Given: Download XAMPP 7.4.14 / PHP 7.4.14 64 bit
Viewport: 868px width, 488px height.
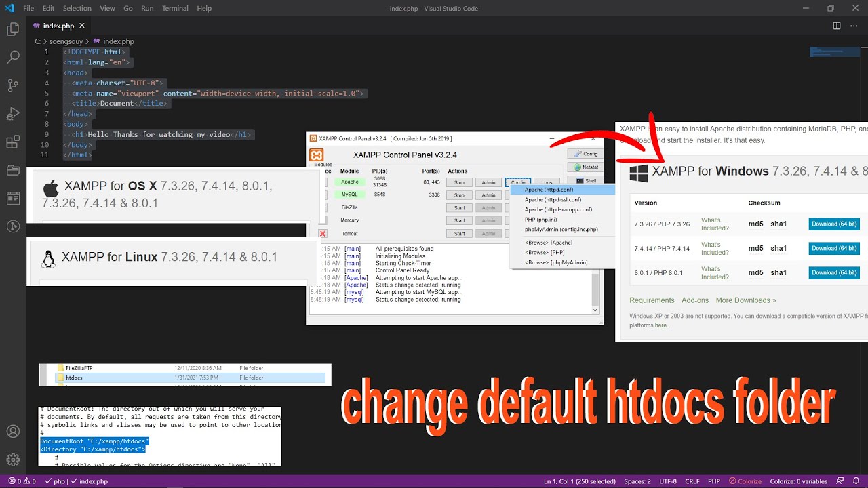Looking at the screenshot, I should 834,249.
